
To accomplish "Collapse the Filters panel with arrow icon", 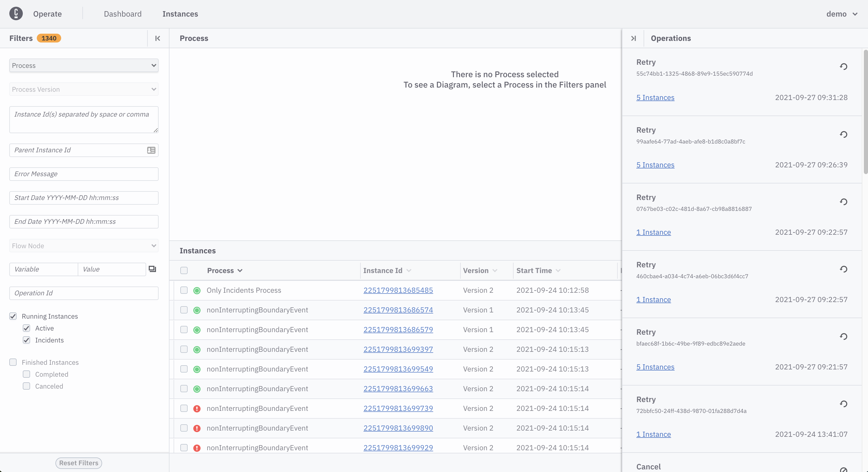I will (157, 38).
